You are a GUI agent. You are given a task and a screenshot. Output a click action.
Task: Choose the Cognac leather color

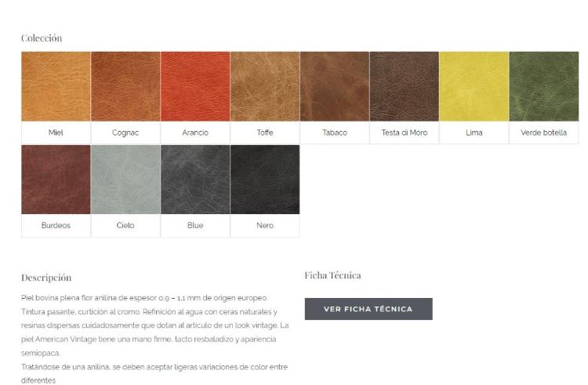pyautogui.click(x=125, y=86)
